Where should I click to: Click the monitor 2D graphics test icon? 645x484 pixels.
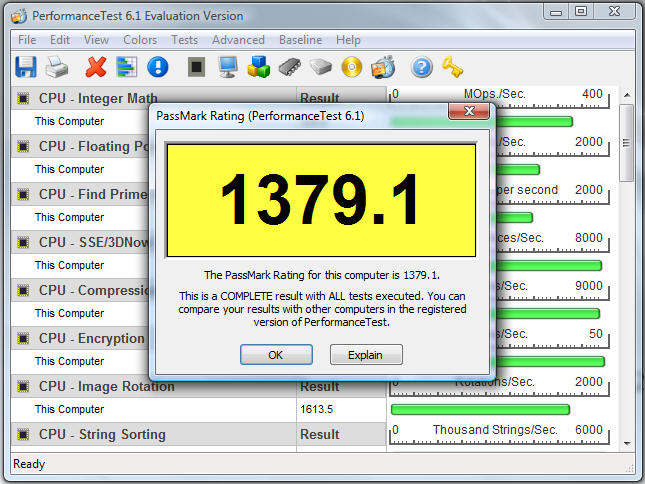click(x=227, y=67)
